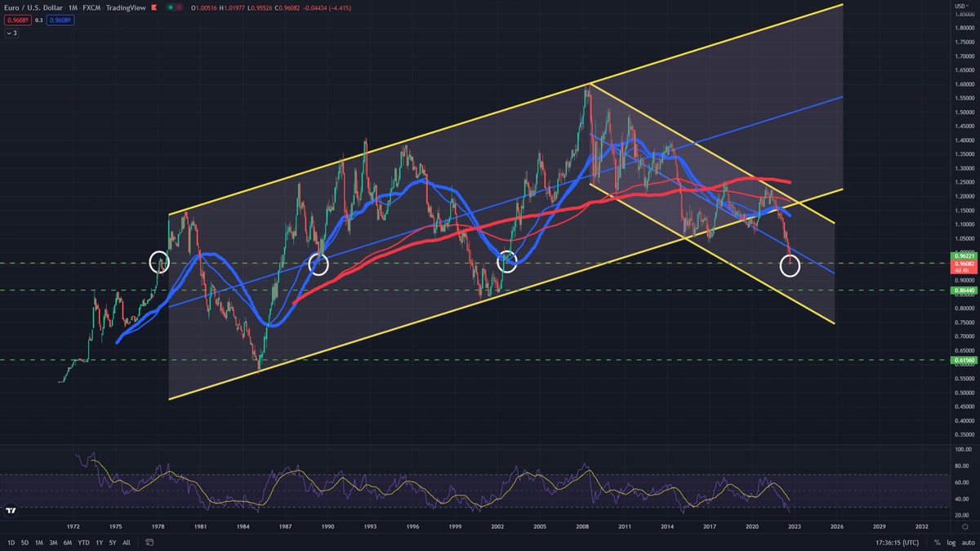This screenshot has height=551, width=980.
Task: Open chart settings with the gear icon
Action: click(x=965, y=527)
